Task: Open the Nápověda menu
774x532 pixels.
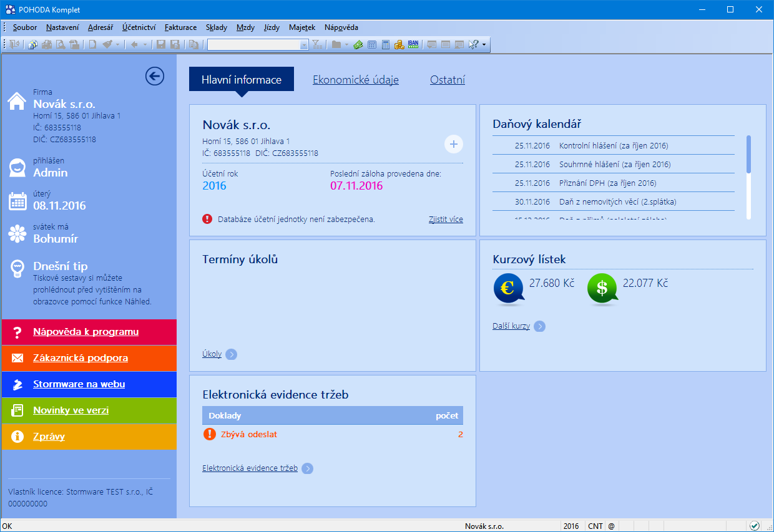Action: (x=341, y=27)
